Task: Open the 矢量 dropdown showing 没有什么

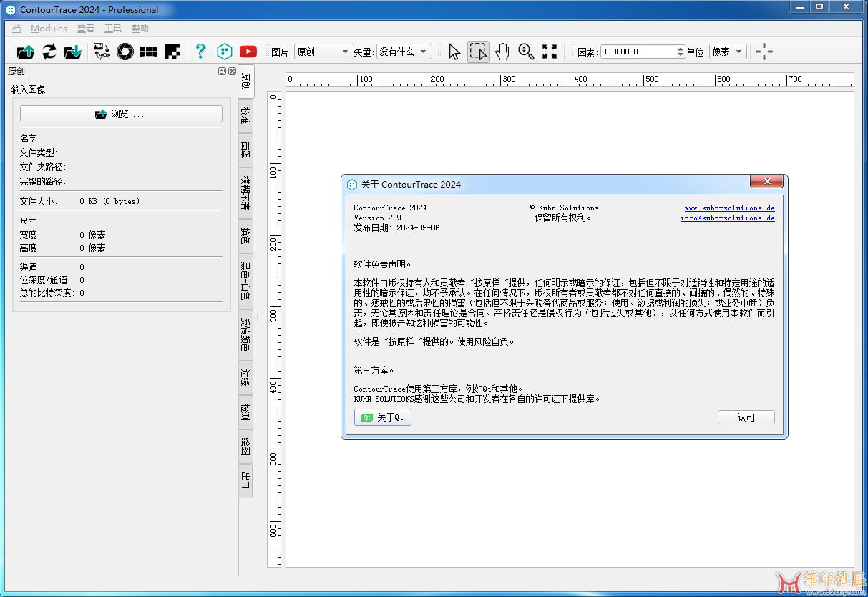Action: tap(404, 52)
